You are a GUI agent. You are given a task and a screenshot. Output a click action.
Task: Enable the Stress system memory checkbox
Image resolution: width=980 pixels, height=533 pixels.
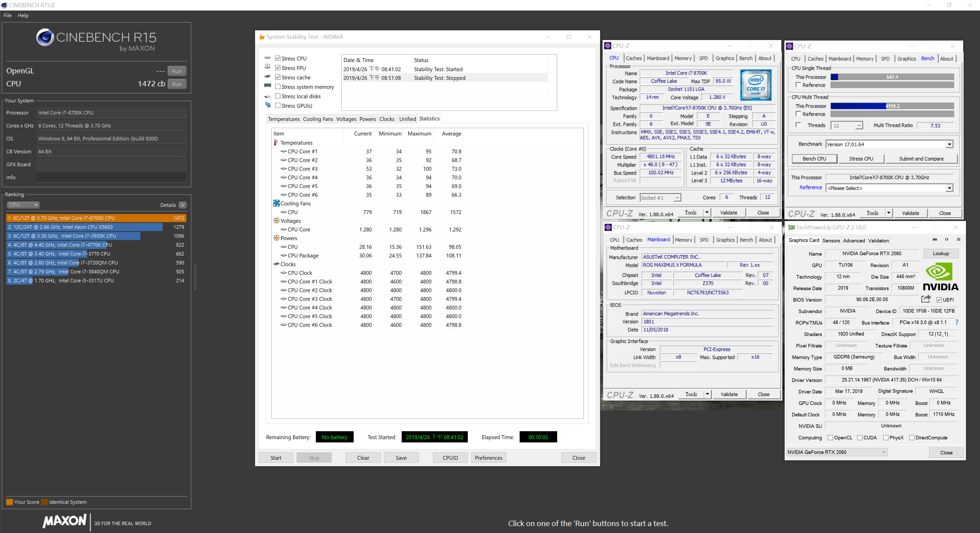(278, 87)
